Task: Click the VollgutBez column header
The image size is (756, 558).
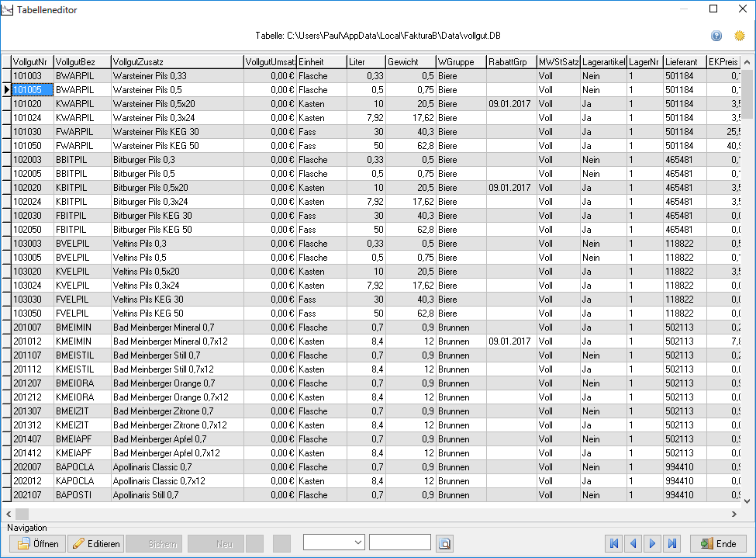Action: pos(82,62)
